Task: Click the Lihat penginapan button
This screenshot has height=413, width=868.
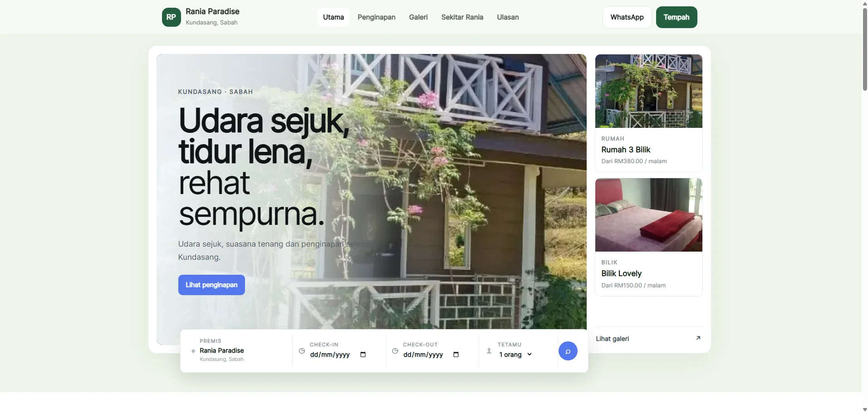Action: pos(211,285)
